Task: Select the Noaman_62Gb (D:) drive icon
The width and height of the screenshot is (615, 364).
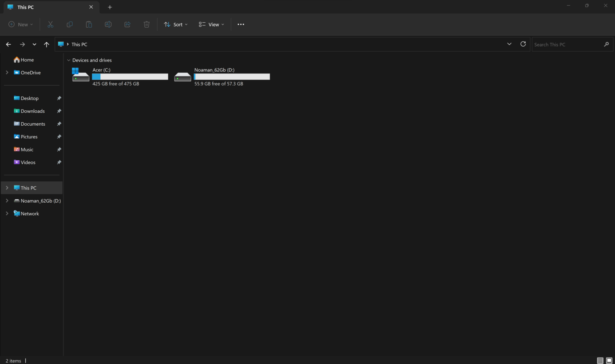Action: click(x=183, y=77)
